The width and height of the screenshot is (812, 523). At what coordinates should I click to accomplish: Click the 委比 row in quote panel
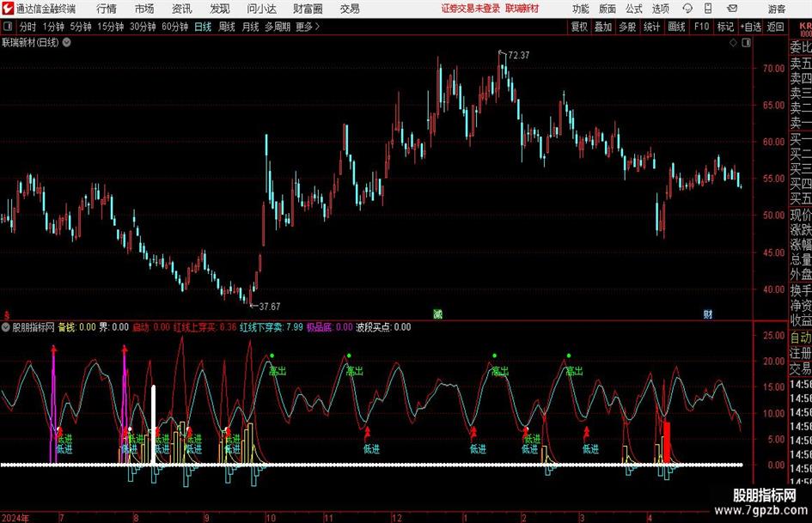pos(801,47)
